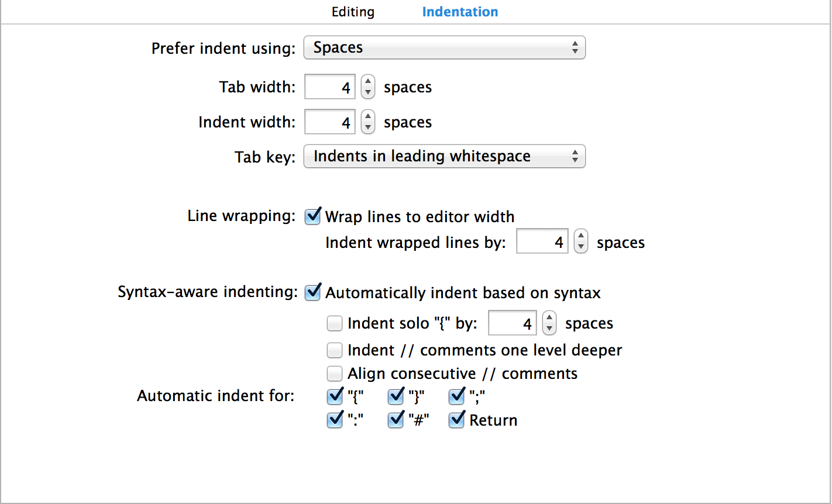Viewport: 832px width, 504px height.
Task: Toggle automatic indent for "{" checkbox
Action: [335, 397]
